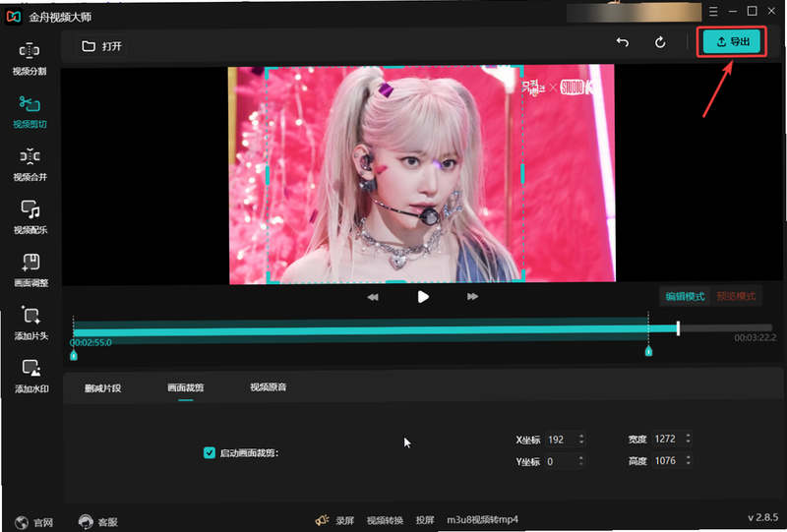Open the 视频分割 video split tool
This screenshot has height=532, width=787.
[x=30, y=59]
